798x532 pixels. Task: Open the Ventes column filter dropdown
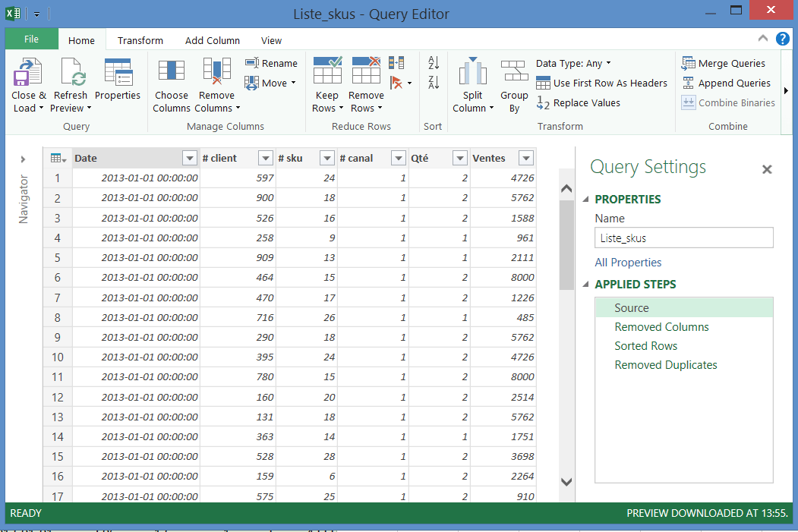pyautogui.click(x=525, y=159)
